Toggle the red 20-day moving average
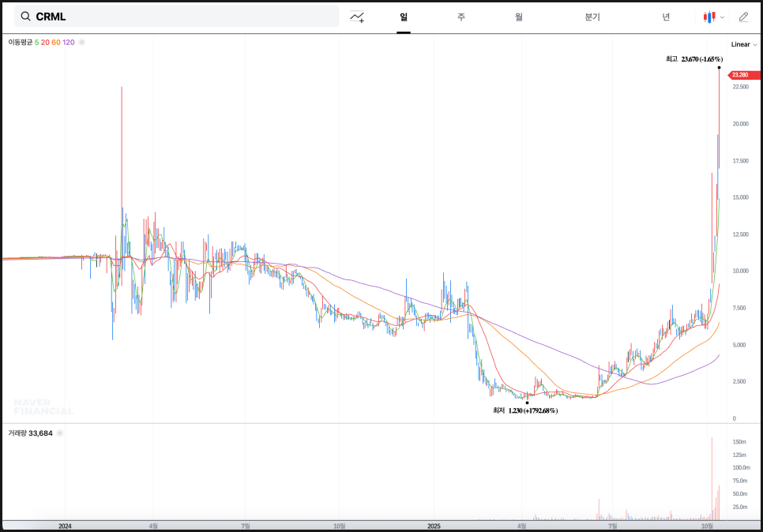The width and height of the screenshot is (763, 532). [x=44, y=43]
